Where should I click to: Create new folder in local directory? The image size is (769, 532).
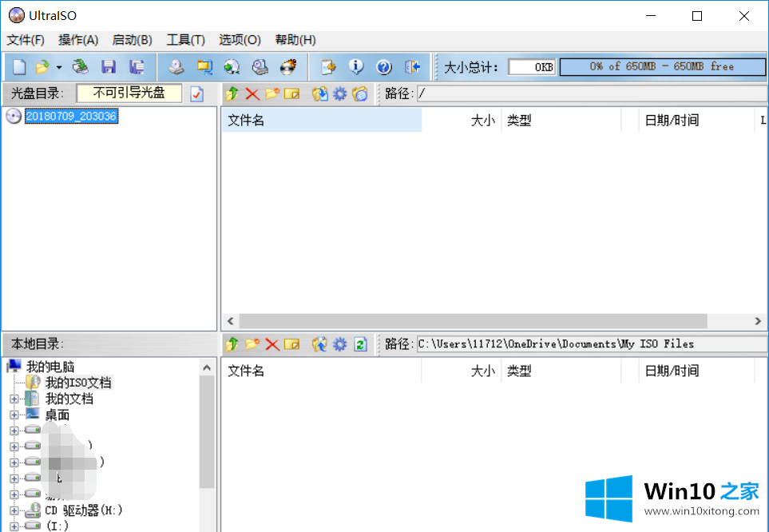[252, 344]
